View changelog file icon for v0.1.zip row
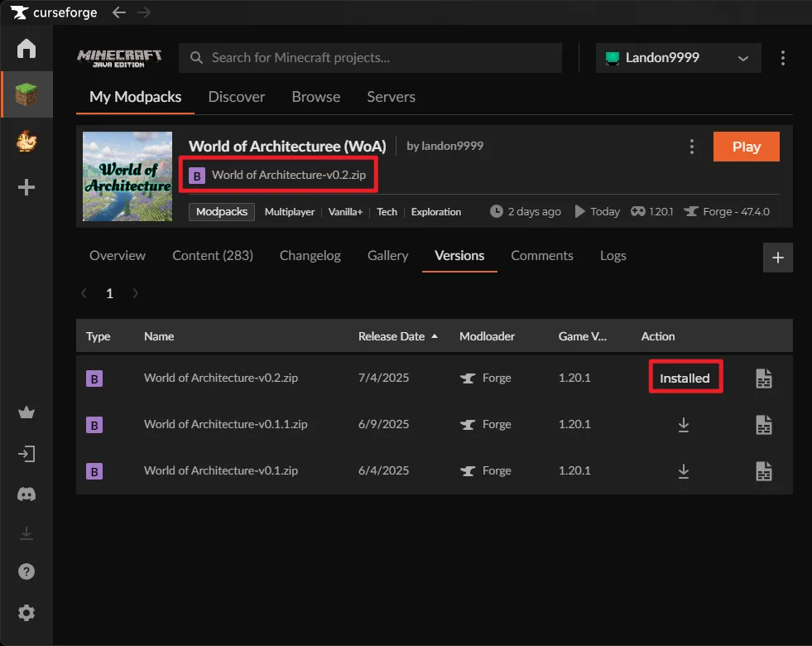The image size is (812, 646). click(x=764, y=471)
